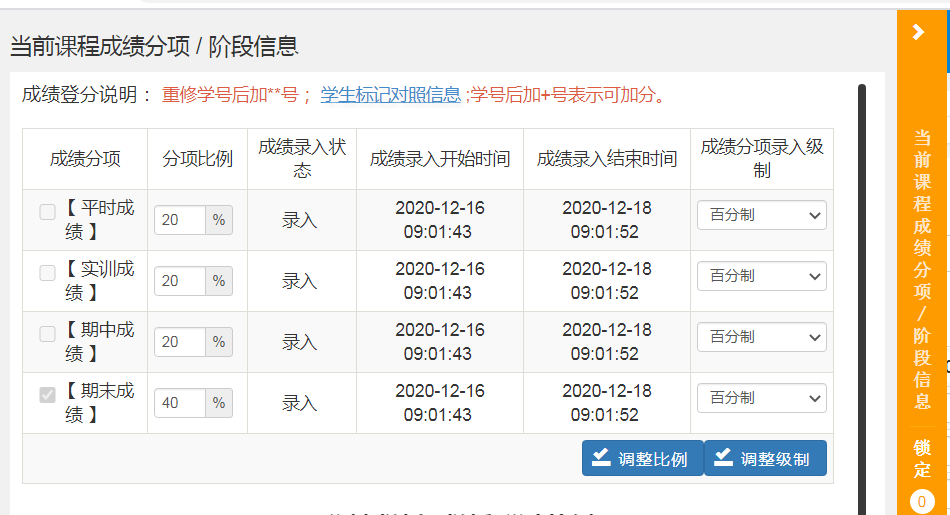Click the 调整级制 button

[766, 459]
